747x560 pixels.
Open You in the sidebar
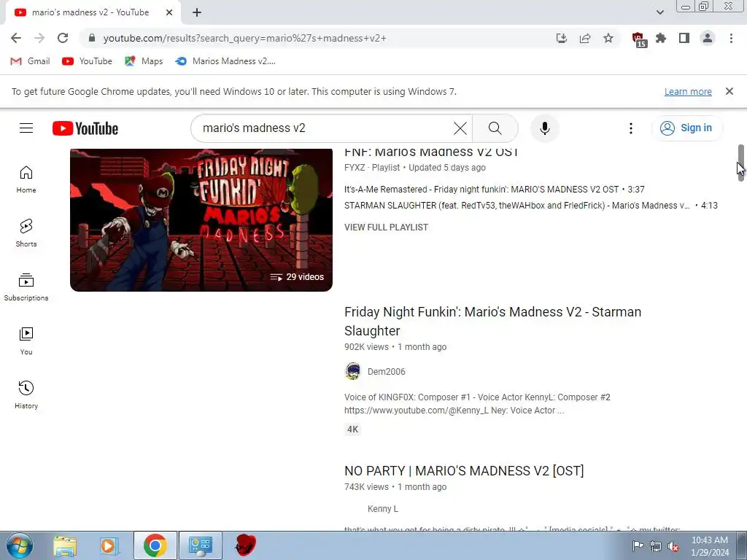coord(26,341)
